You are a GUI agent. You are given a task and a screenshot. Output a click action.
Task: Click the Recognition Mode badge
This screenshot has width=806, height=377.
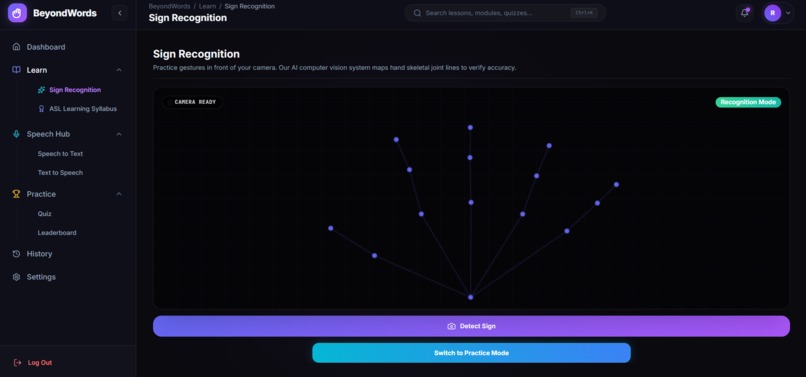pos(748,102)
